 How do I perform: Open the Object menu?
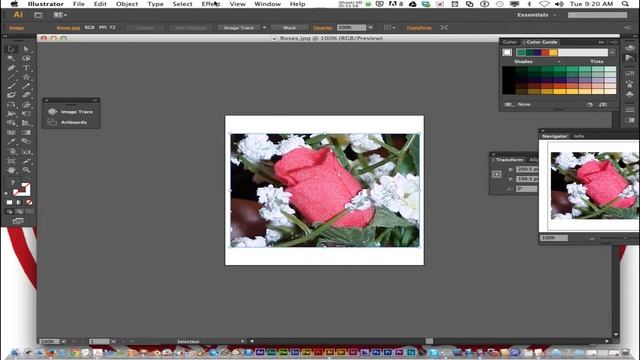(127, 4)
